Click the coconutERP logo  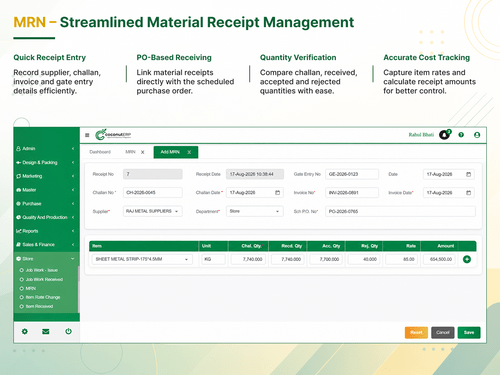tap(113, 135)
